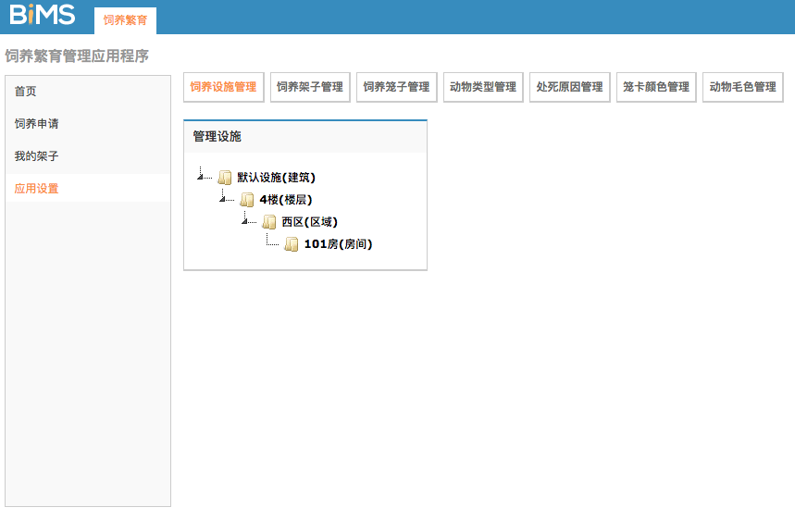Open 饲养架子管理 section
Viewport: 795px width, 532px height.
pos(310,87)
